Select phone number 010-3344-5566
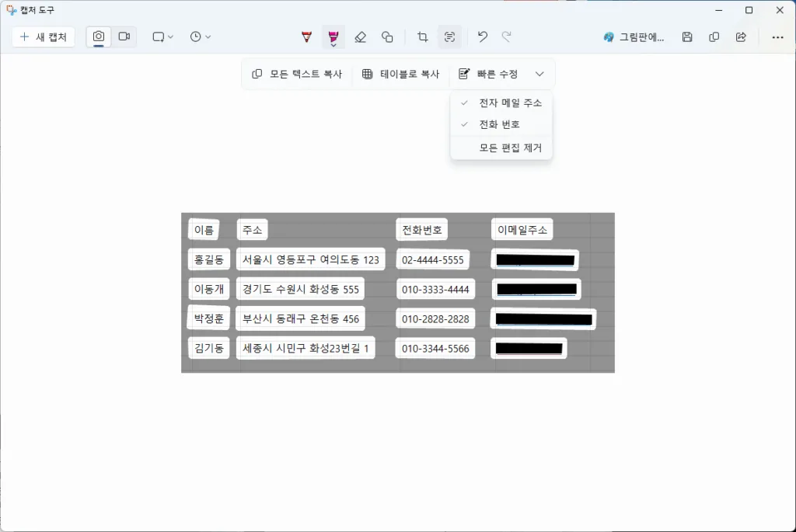Screen dimensions: 796x532 click(435, 348)
